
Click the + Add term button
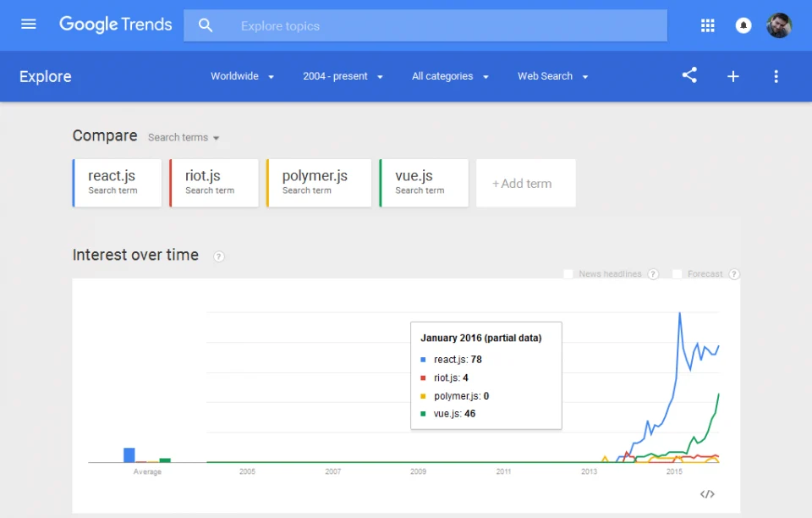[x=525, y=183]
